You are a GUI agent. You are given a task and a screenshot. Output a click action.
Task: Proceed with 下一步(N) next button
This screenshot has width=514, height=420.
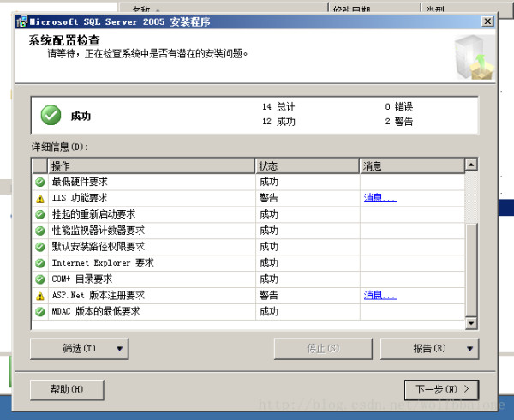tap(441, 389)
